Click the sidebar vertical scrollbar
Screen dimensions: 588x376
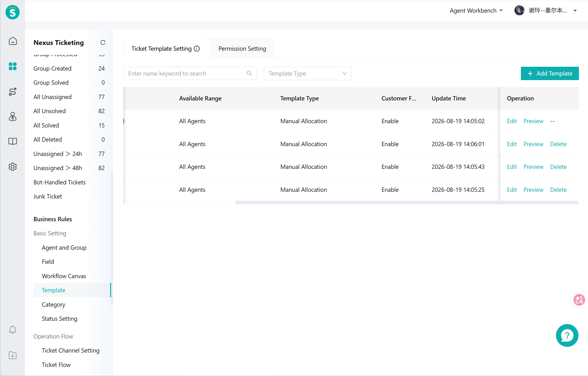pos(112,238)
